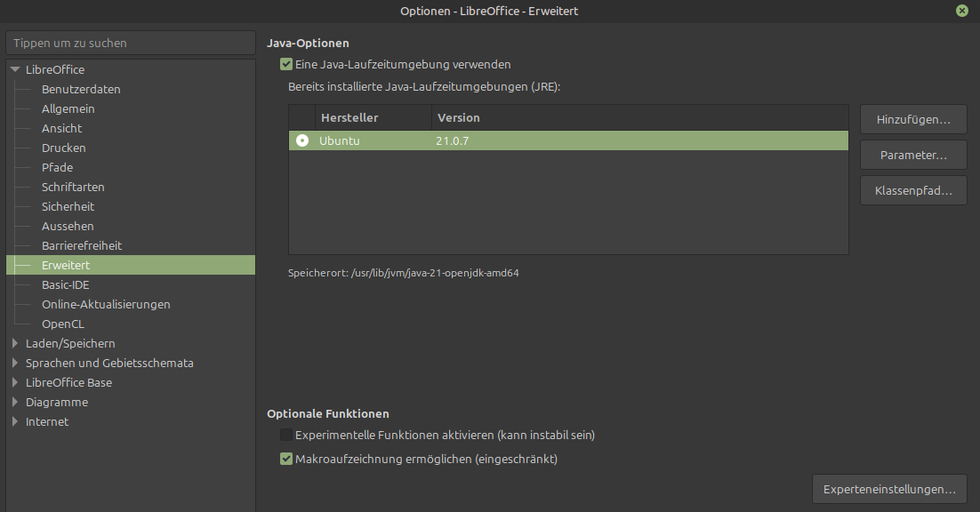Open the Klassenpfad… dialog
Image resolution: width=980 pixels, height=512 pixels.
[x=914, y=190]
